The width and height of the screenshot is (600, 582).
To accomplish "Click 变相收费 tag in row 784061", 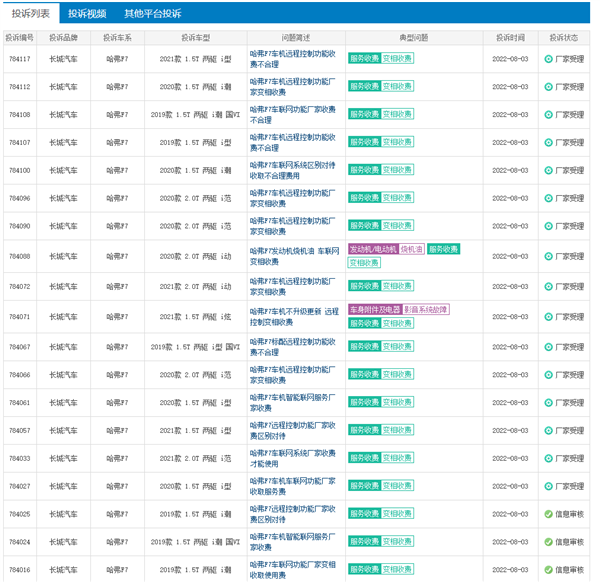I will (397, 403).
